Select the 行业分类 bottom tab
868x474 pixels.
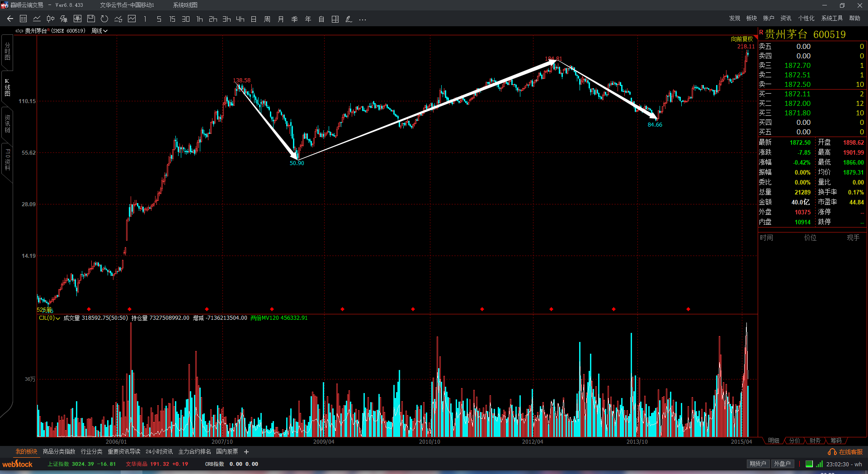[92, 451]
